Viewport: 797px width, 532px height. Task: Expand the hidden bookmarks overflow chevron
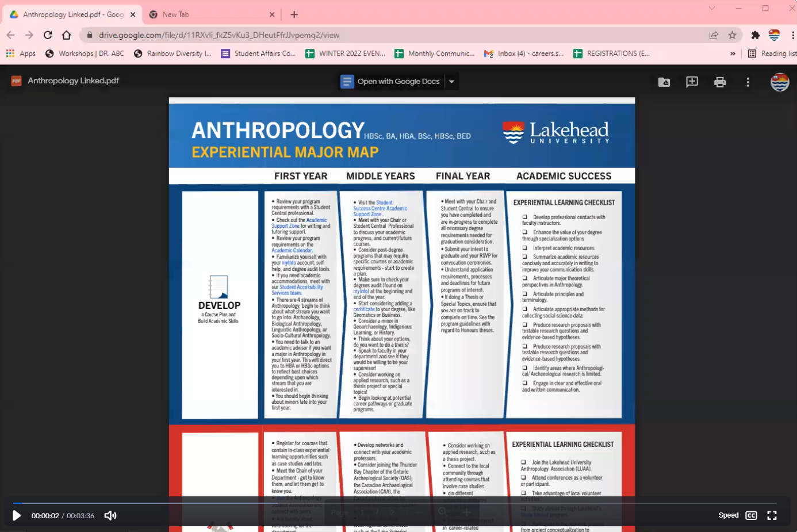click(732, 53)
